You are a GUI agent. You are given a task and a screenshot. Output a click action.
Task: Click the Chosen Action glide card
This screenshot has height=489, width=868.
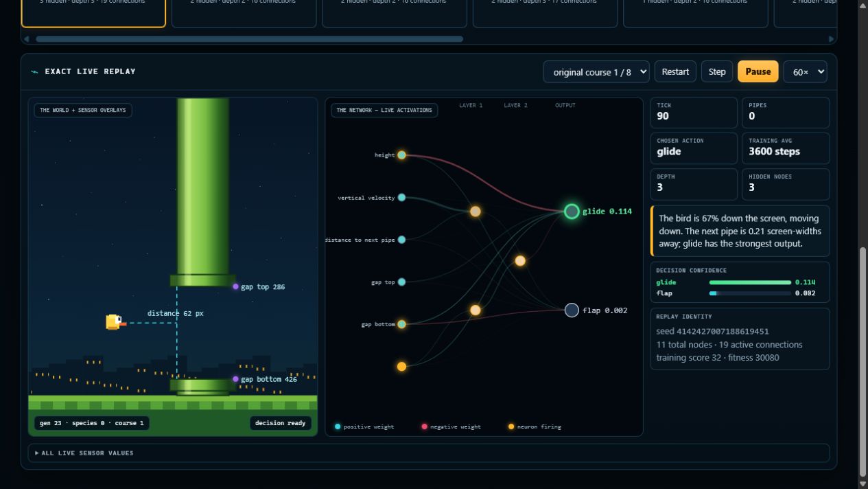(694, 148)
